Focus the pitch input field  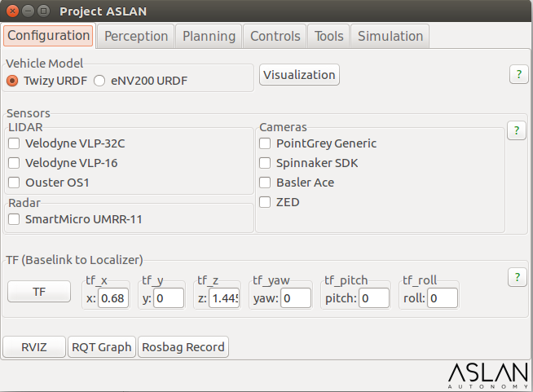coord(374,298)
